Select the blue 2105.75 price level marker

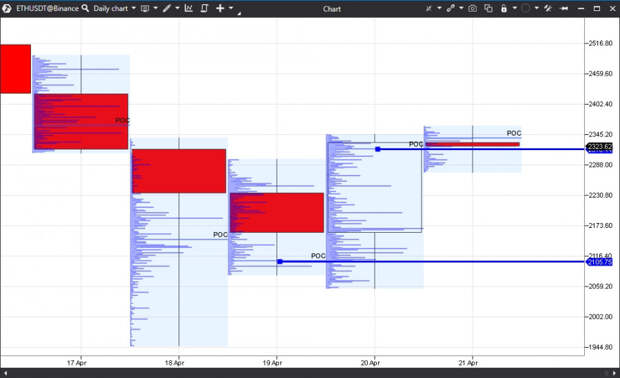pos(599,262)
